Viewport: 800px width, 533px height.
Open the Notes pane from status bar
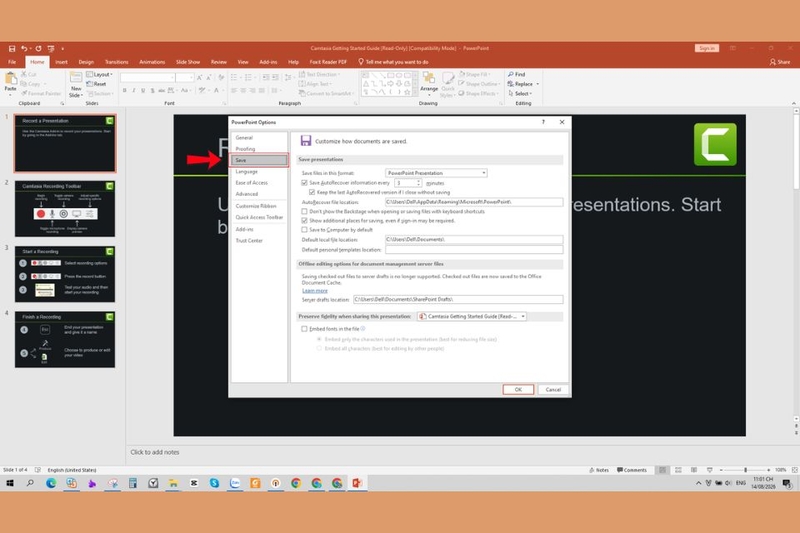pos(598,470)
